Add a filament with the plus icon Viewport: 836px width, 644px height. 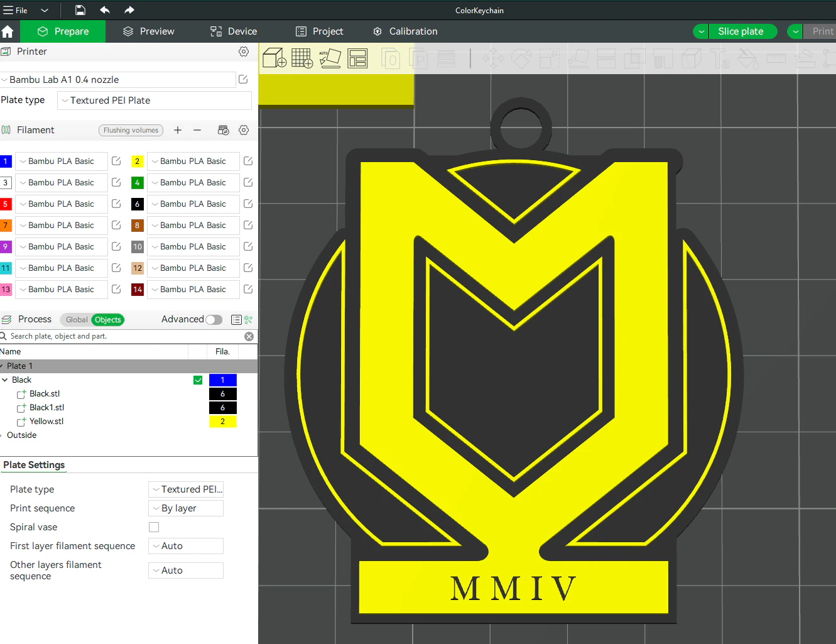[x=178, y=130]
